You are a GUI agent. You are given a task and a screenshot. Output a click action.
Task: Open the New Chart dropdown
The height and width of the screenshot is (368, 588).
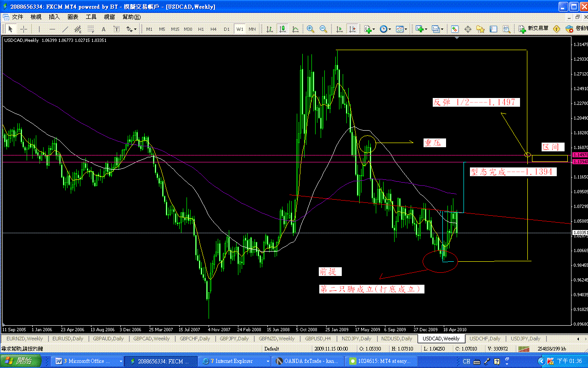coord(421,29)
